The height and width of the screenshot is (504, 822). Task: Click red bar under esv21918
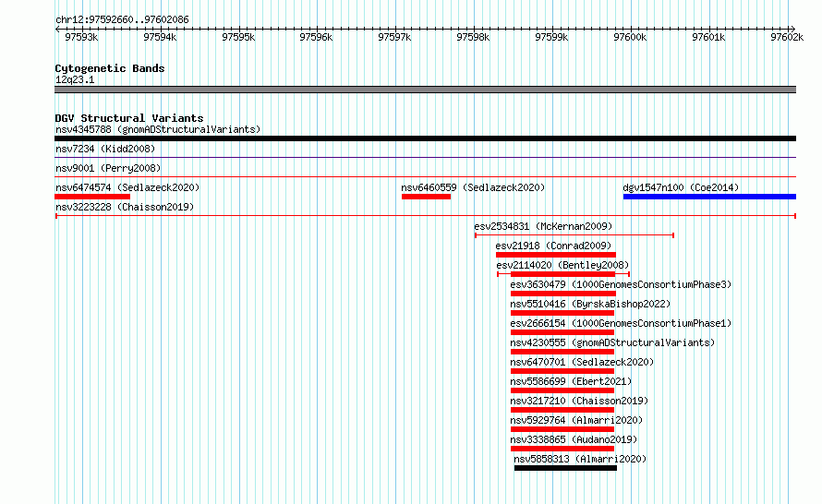click(556, 255)
